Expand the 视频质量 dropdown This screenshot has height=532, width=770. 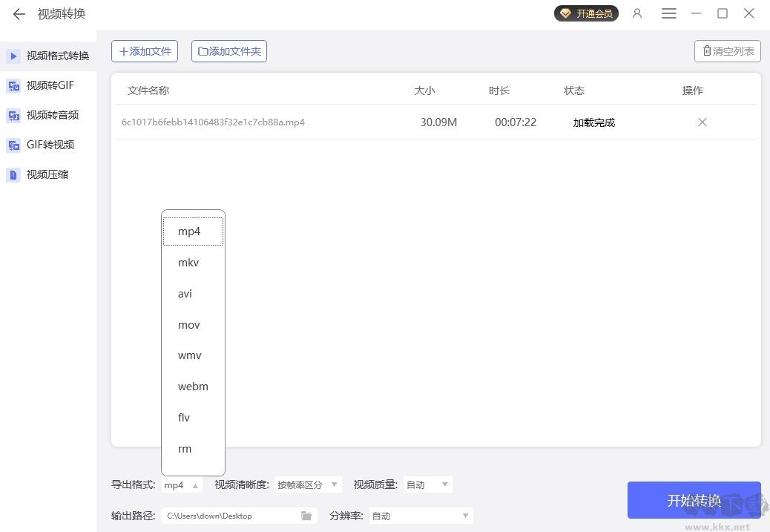click(427, 485)
